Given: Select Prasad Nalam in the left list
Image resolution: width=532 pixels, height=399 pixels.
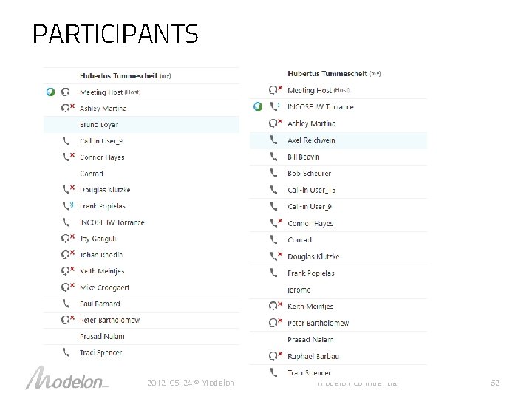Looking at the screenshot, I should click(101, 336).
